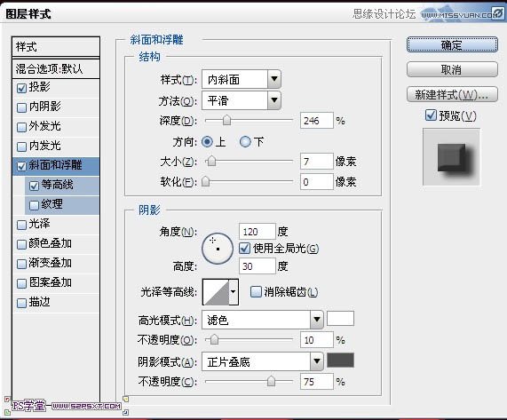Screen dimensions: 507x420
Task: Click the 样式 styles panel header
Action: [x=56, y=47]
